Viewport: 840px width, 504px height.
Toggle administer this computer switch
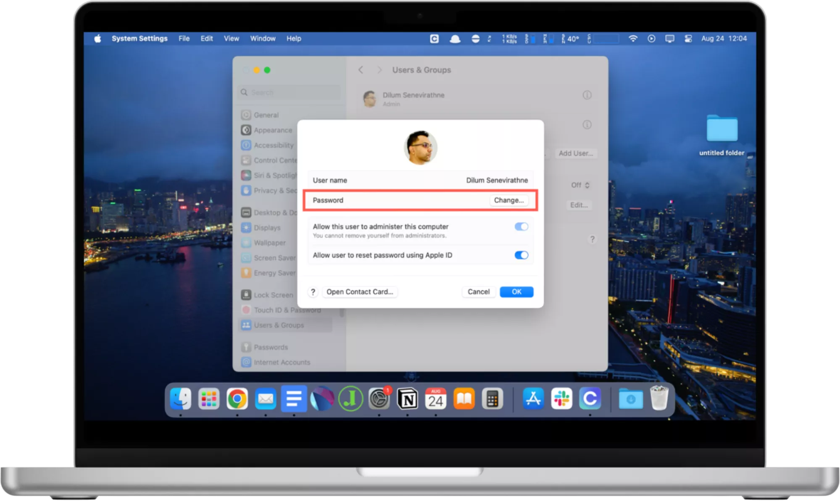coord(521,227)
